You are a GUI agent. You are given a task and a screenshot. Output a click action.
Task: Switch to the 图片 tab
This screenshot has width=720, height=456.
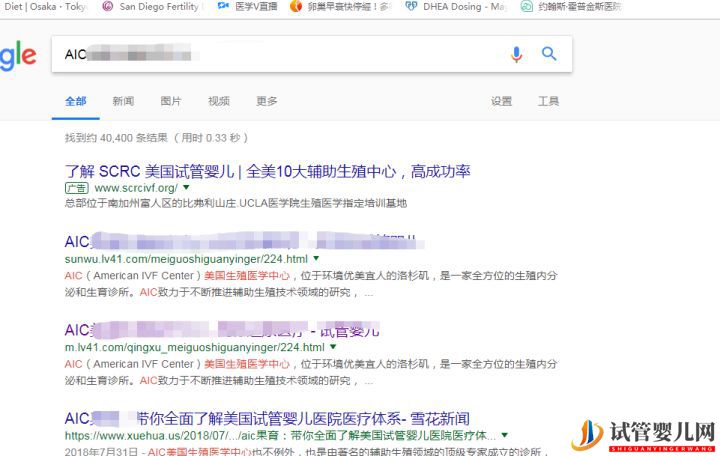171,101
